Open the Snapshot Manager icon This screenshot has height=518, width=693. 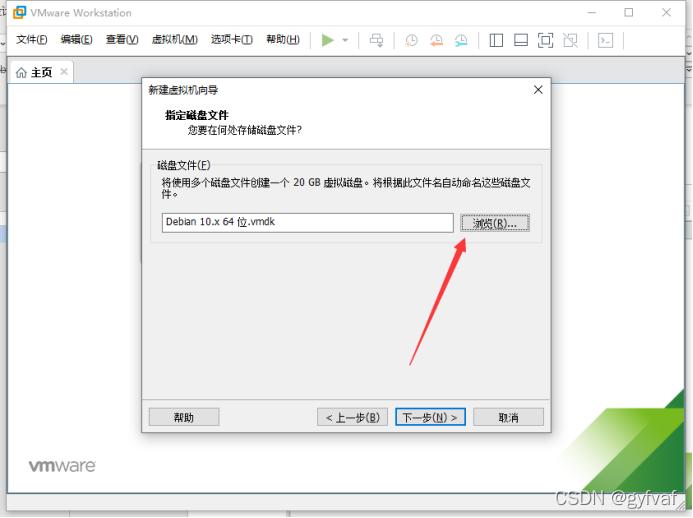[461, 41]
